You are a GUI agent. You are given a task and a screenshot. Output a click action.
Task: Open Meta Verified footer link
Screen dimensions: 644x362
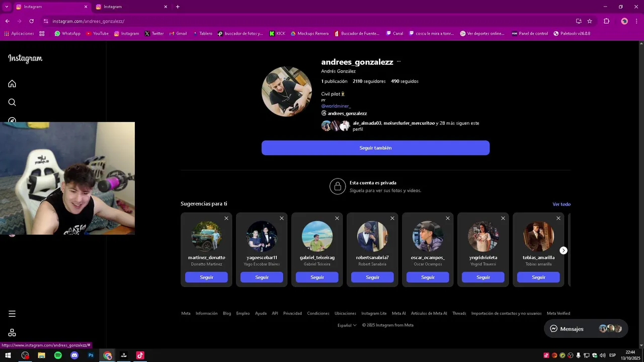(558, 313)
